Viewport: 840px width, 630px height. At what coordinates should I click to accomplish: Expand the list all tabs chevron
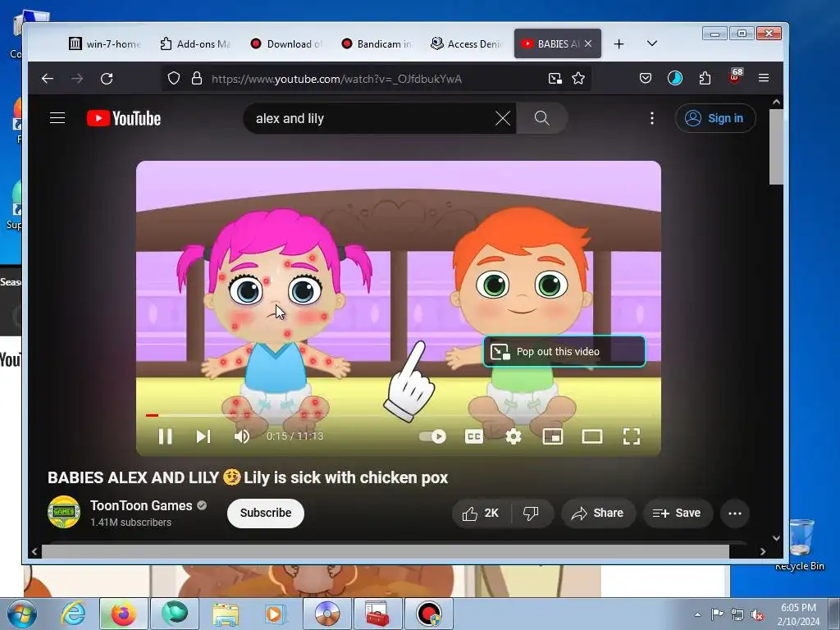pyautogui.click(x=652, y=43)
